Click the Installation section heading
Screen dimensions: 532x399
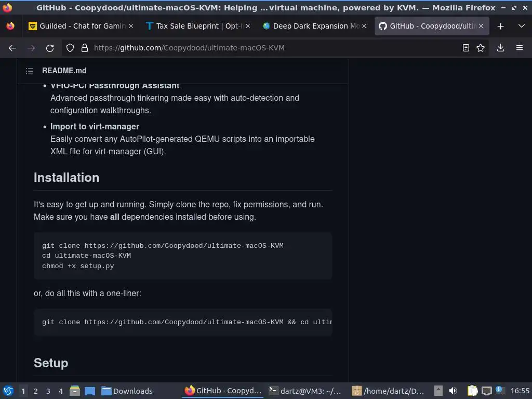pos(66,178)
